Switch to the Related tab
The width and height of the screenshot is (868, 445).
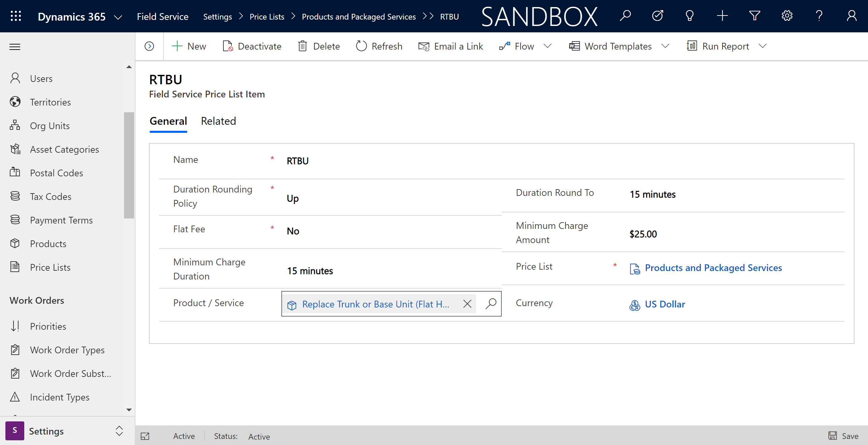click(x=218, y=120)
